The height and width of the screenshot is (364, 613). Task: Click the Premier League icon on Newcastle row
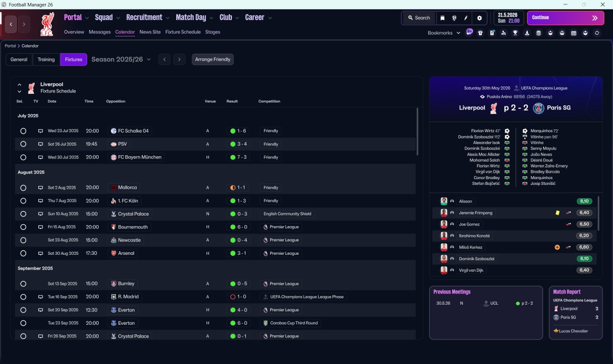tap(266, 240)
